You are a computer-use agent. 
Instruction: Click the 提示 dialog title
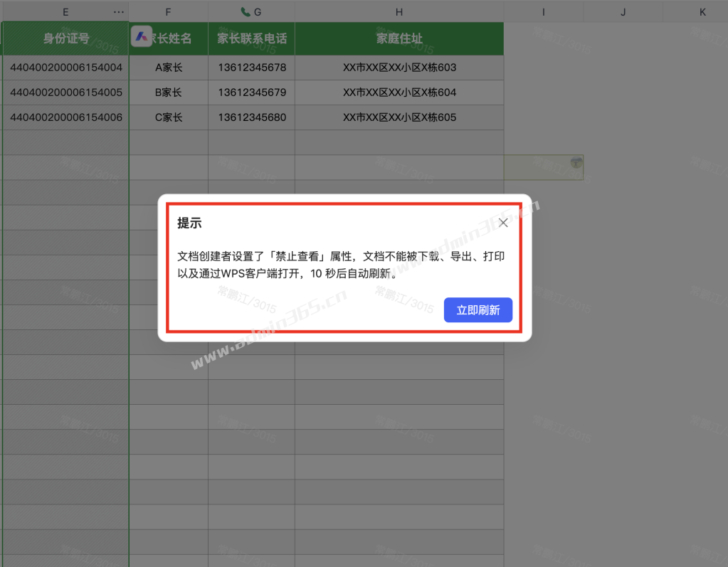point(189,223)
